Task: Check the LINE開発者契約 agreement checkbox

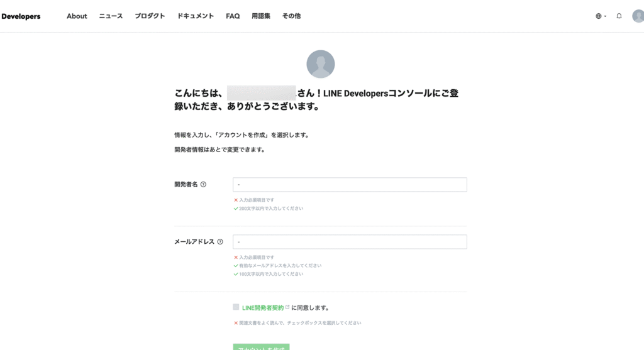Action: coord(236,307)
